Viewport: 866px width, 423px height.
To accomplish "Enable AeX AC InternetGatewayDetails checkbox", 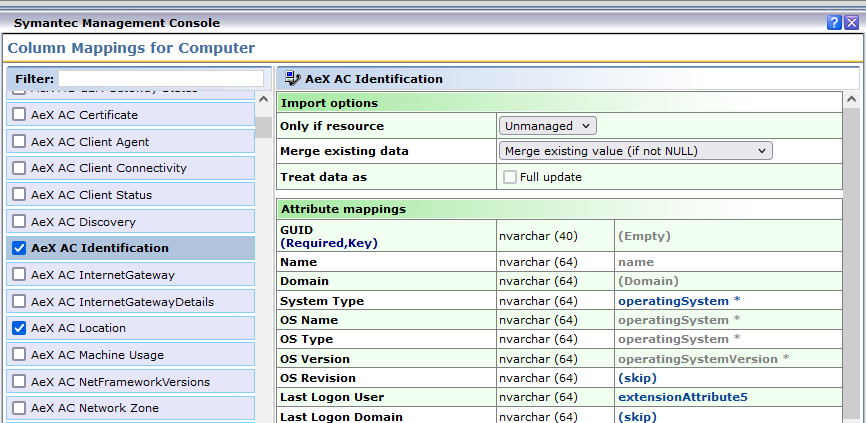I will 19,302.
